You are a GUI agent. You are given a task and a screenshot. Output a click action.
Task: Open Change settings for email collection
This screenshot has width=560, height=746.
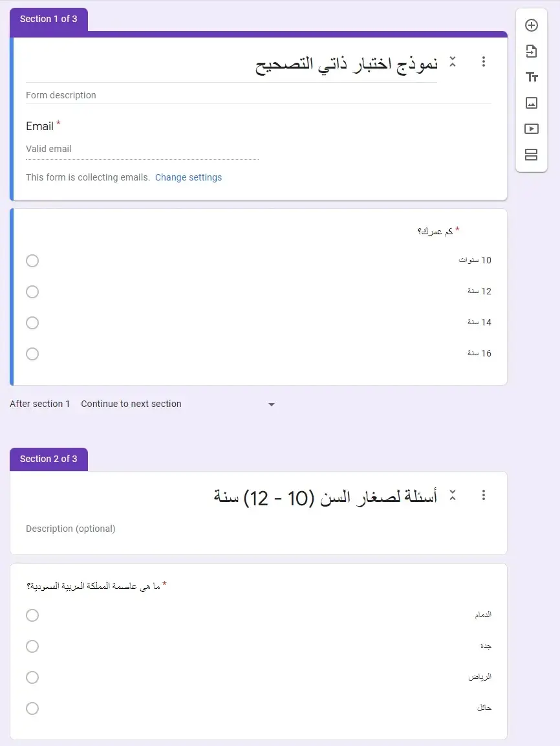point(188,177)
